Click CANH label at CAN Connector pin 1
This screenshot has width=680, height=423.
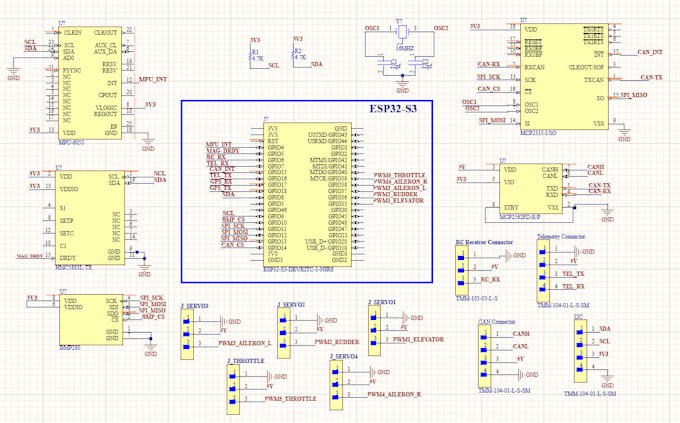(x=521, y=334)
